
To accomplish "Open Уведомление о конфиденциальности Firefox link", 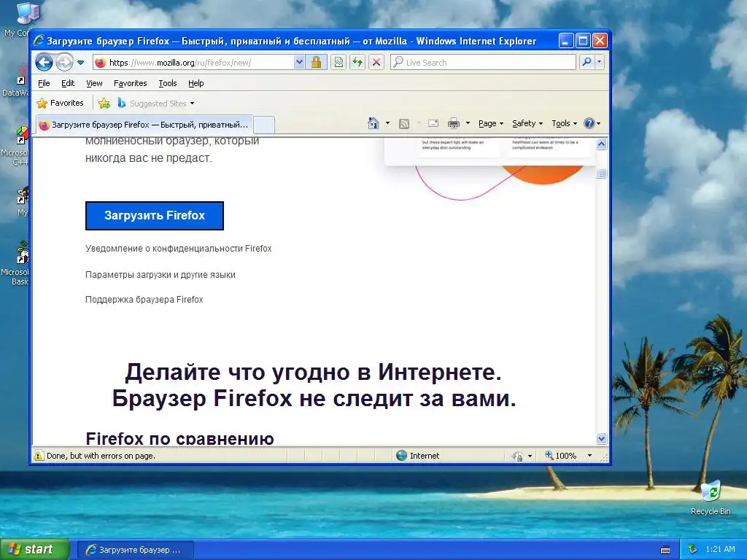I will (178, 249).
